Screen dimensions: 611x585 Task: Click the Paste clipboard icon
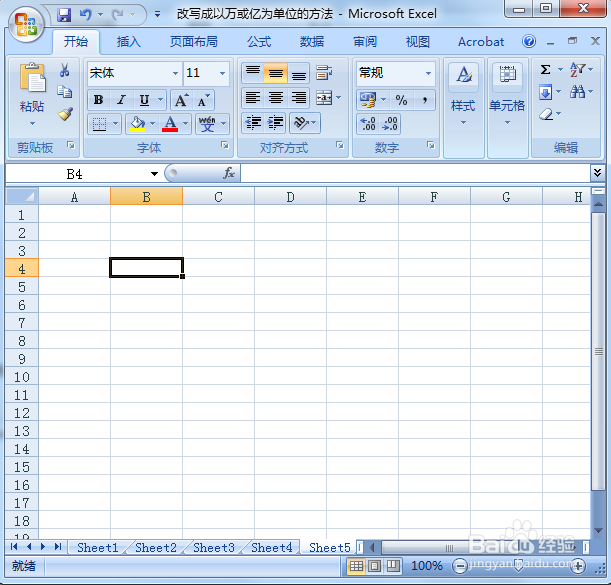(x=32, y=78)
